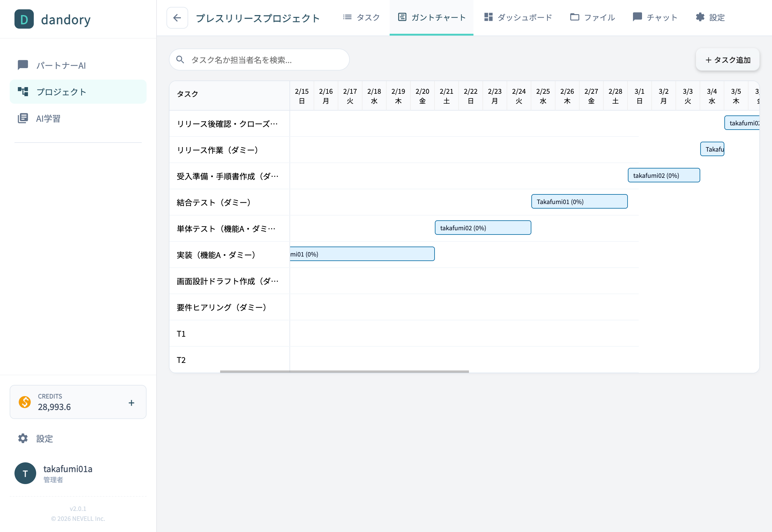
Task: Open the パートナーAI chat icon
Action: [23, 65]
